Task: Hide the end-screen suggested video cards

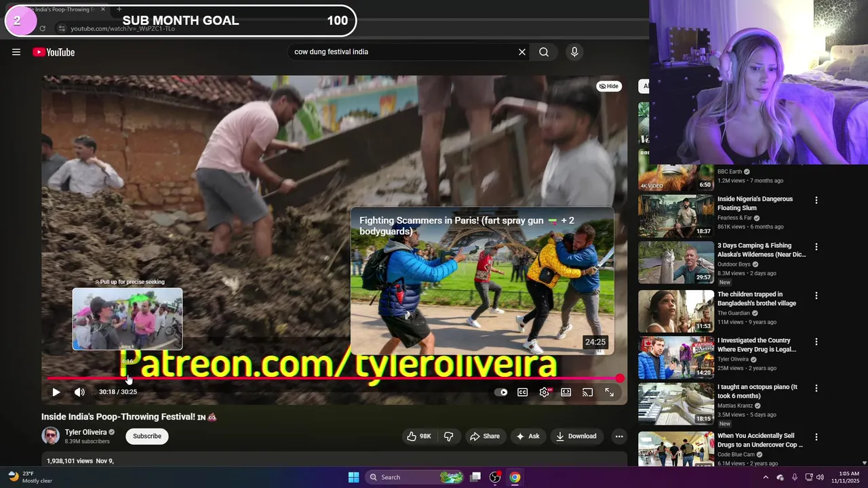Action: tap(609, 86)
